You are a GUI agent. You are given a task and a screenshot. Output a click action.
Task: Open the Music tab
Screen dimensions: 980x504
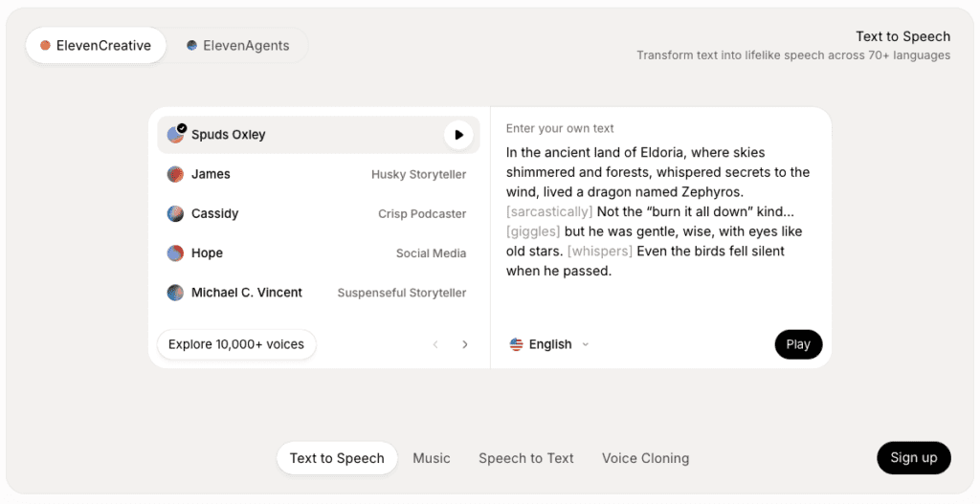coord(432,458)
